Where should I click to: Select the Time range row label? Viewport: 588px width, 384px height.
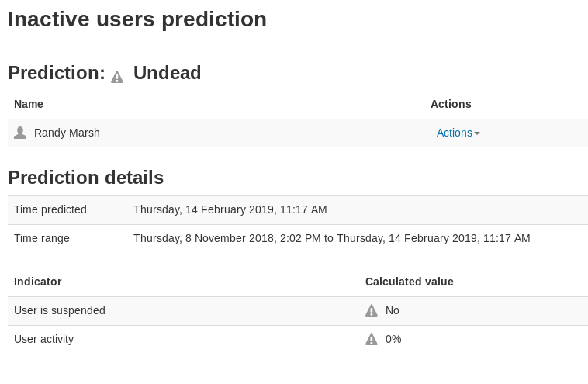(x=42, y=238)
